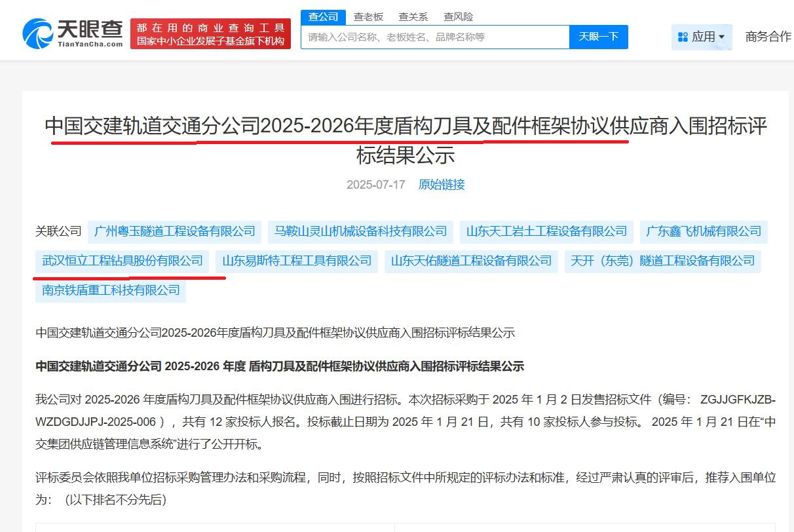This screenshot has width=794, height=532.
Task: Click the publication date 2025-07-17
Action: tap(376, 185)
